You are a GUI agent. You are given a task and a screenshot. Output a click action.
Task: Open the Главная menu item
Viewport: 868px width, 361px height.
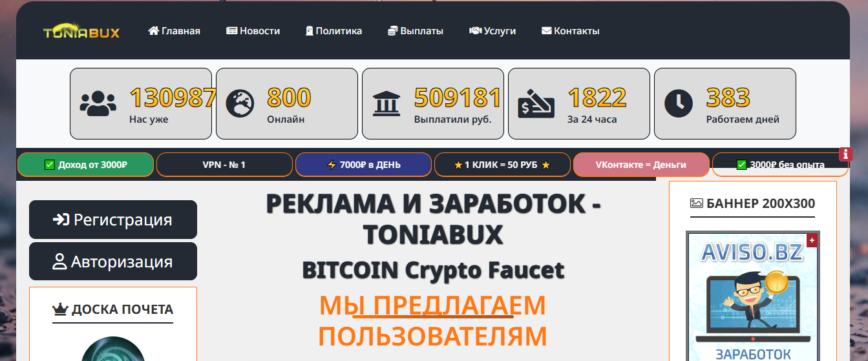click(x=174, y=31)
